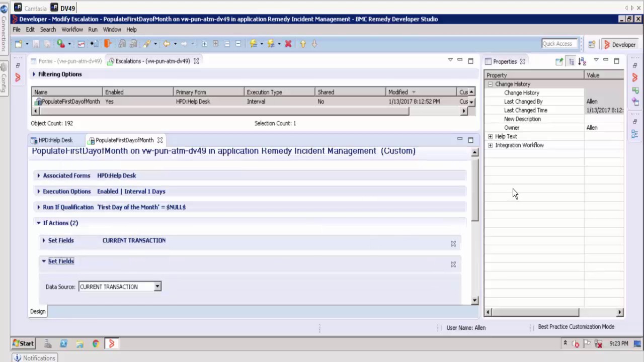Click Show Categories icon in Properties panel

[x=571, y=61]
